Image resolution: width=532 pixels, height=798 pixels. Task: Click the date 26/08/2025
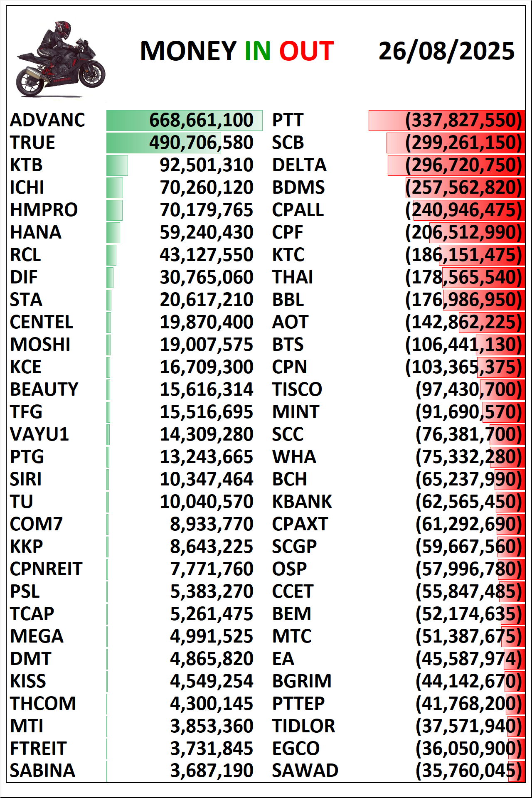[x=446, y=51]
